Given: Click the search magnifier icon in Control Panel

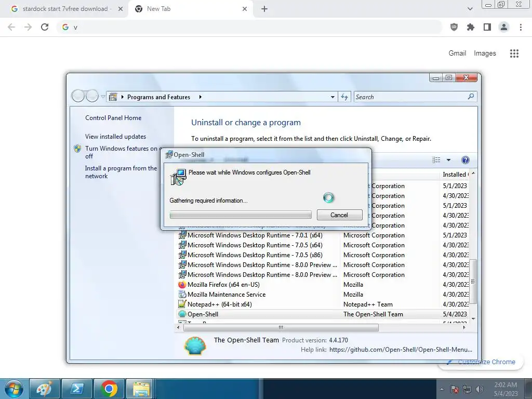Looking at the screenshot, I should (x=471, y=97).
